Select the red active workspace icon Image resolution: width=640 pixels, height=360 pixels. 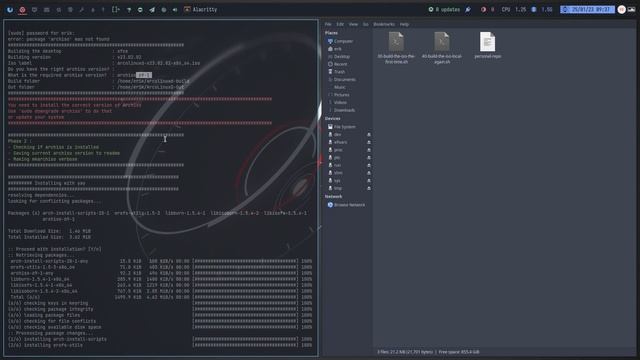(22, 9)
